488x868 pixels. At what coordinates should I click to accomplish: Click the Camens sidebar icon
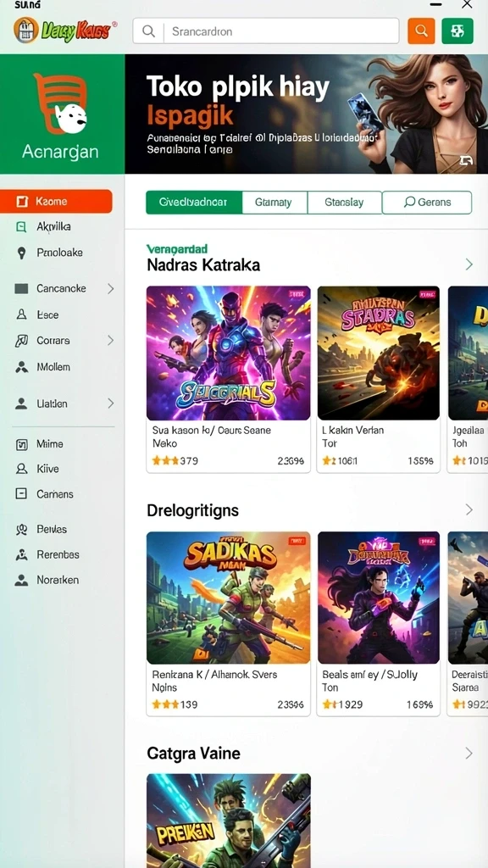pos(21,494)
